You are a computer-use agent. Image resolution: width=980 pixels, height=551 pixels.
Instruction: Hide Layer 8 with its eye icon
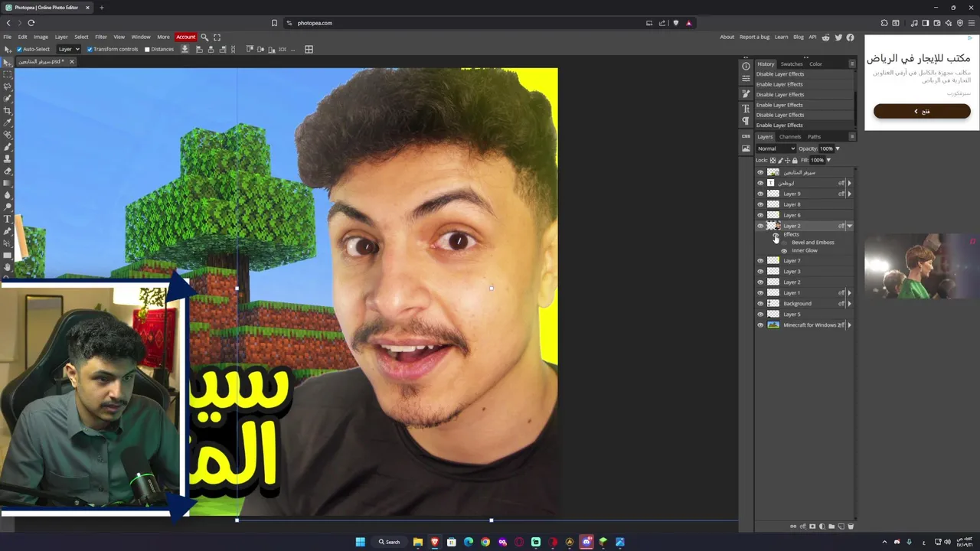(x=760, y=204)
